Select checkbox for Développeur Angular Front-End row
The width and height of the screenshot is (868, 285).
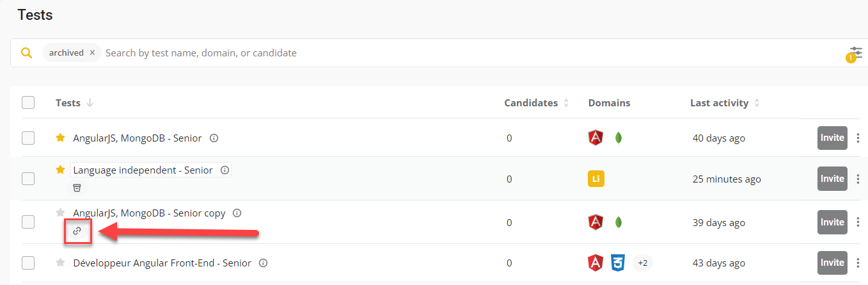[28, 263]
